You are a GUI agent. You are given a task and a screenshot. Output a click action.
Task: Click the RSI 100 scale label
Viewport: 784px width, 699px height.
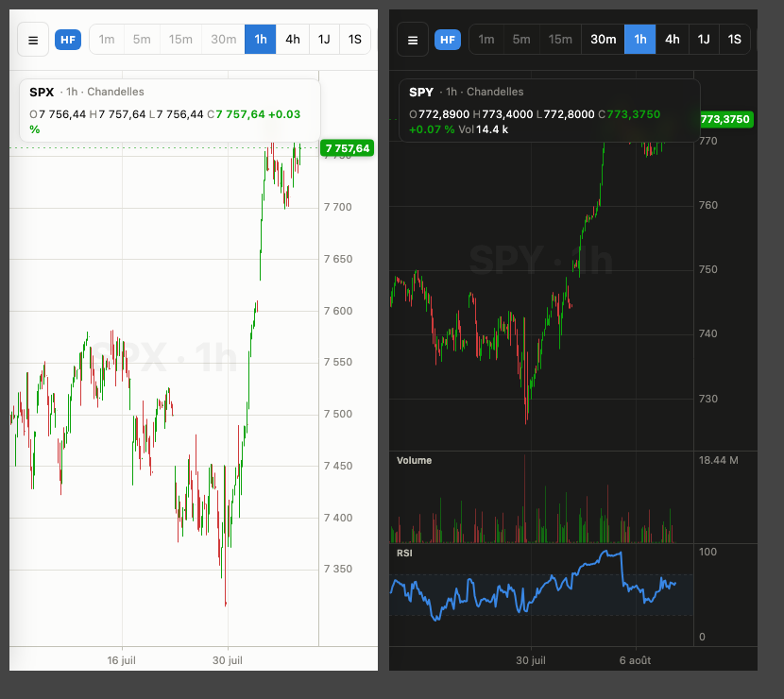[707, 552]
